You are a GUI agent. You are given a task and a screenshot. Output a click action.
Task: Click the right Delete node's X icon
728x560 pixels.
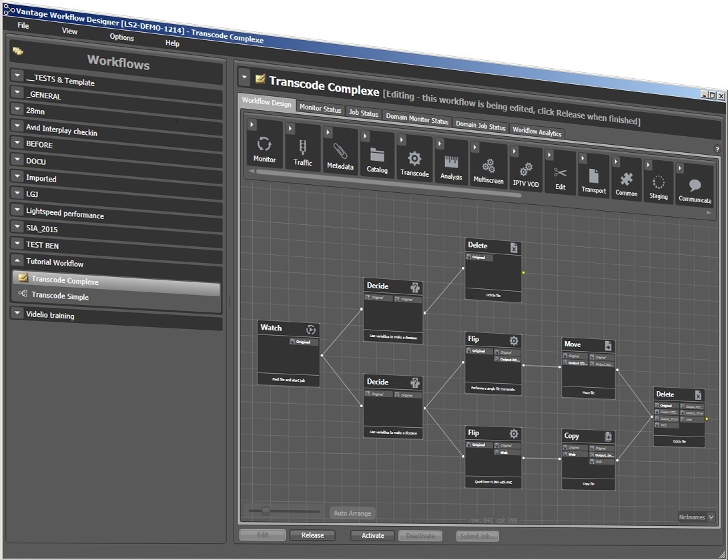[x=698, y=395]
